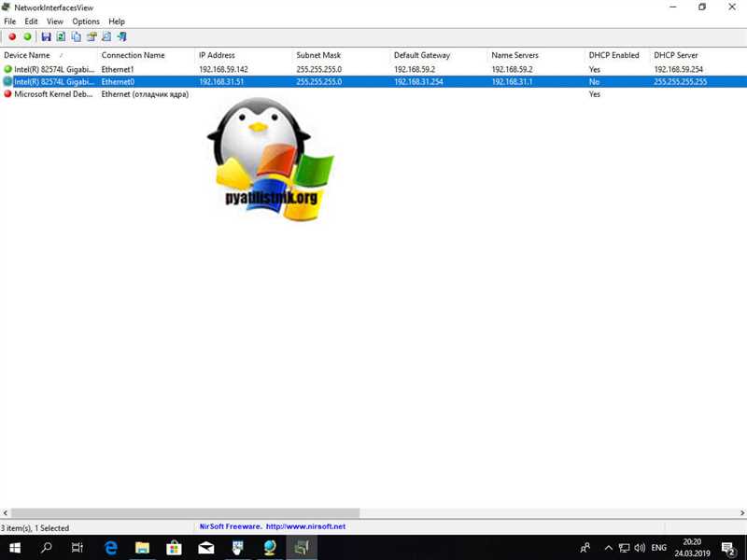The image size is (747, 560).
Task: Click horizontal scrollbar left arrow
Action: coord(6,512)
